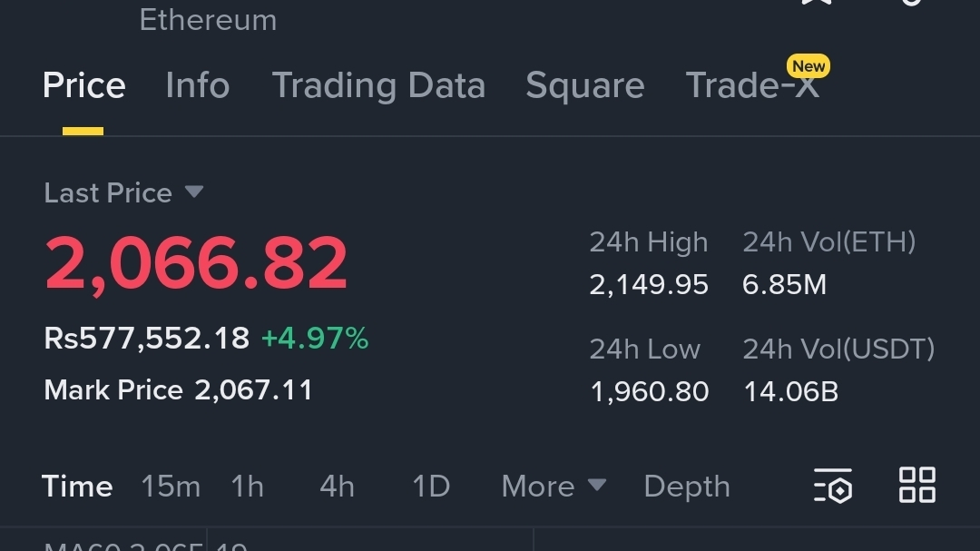This screenshot has width=980, height=551.
Task: Click the Mark Price 2,067.11 label
Action: 178,390
